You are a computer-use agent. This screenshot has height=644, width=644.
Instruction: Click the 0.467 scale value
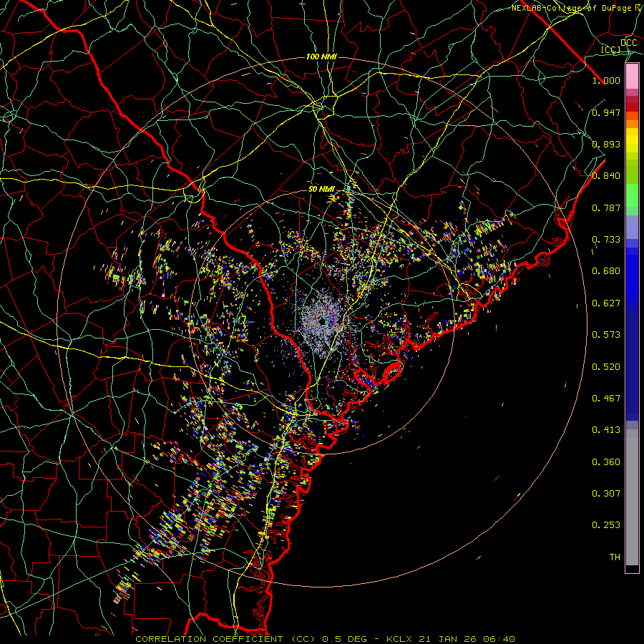click(x=606, y=399)
